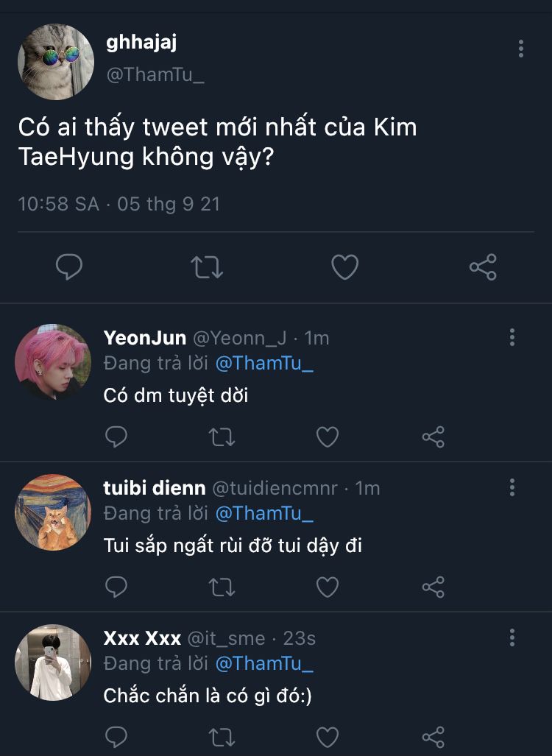
Task: Open YeonJun's pink-haired profile avatar
Action: click(x=53, y=362)
